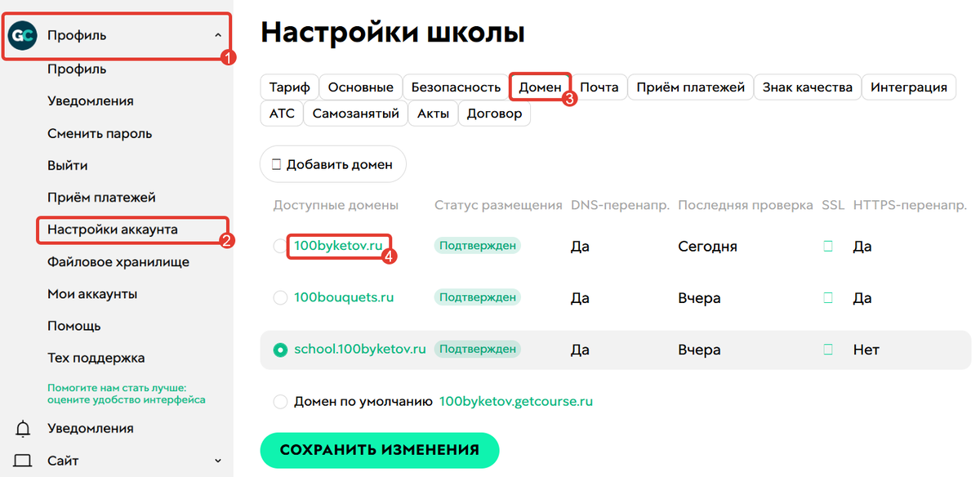Open the Акты tab
This screenshot has height=477, width=980.
[433, 114]
